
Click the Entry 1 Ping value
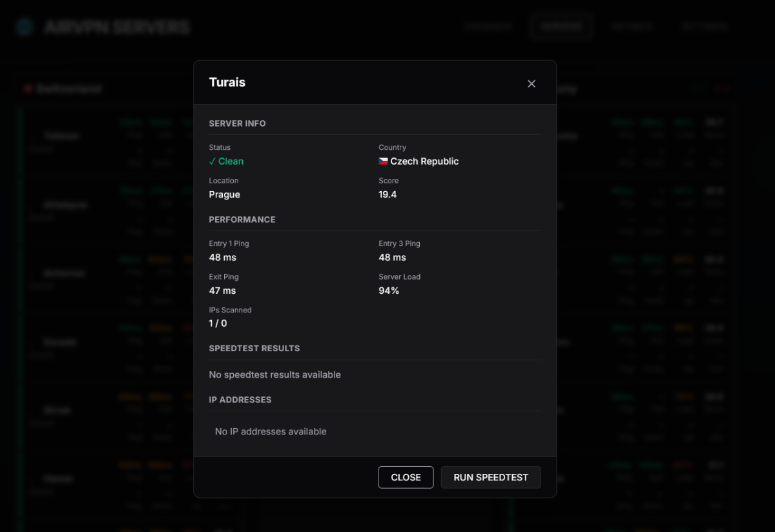(223, 257)
